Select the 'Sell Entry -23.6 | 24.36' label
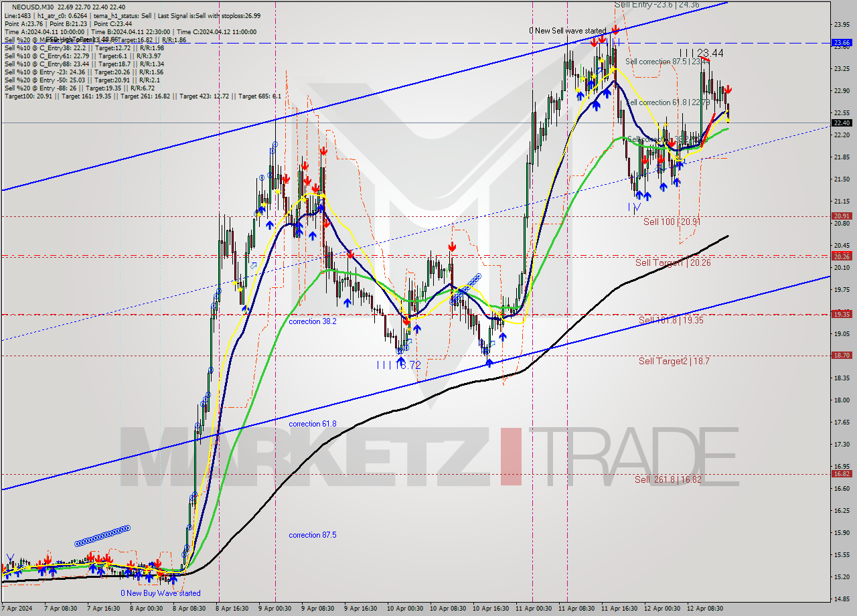Screen dimensions: 857x616 point(657,5)
